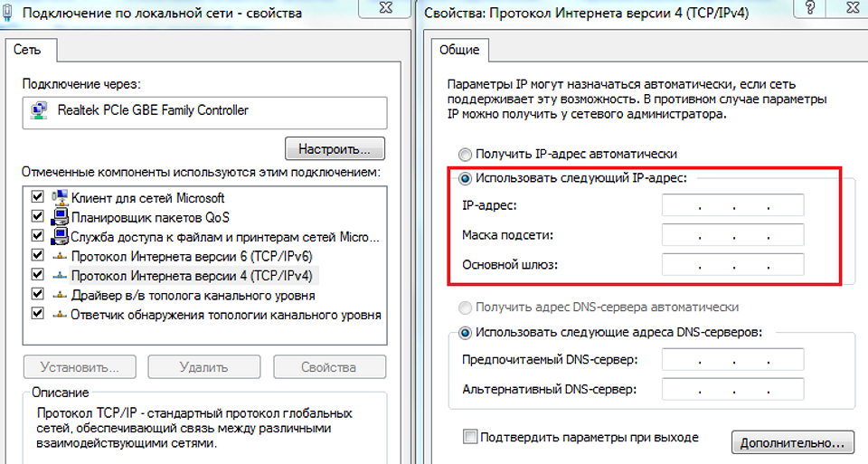Click the Драйвер в/в тополога icon
Image resolution: width=868 pixels, height=464 pixels.
[x=60, y=295]
